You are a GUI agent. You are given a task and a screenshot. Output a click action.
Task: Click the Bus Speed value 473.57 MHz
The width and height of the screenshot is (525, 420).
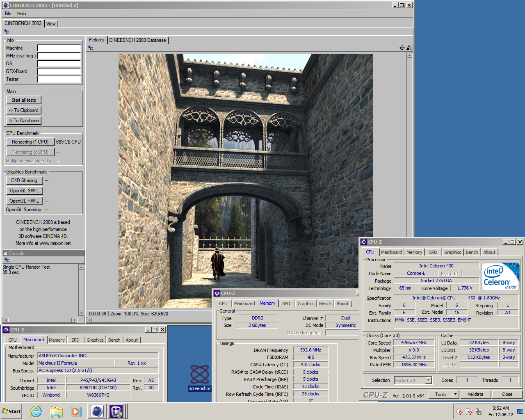[414, 358]
